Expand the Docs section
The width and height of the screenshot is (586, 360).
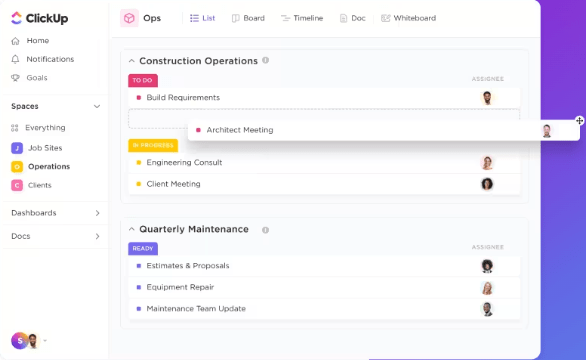(98, 236)
